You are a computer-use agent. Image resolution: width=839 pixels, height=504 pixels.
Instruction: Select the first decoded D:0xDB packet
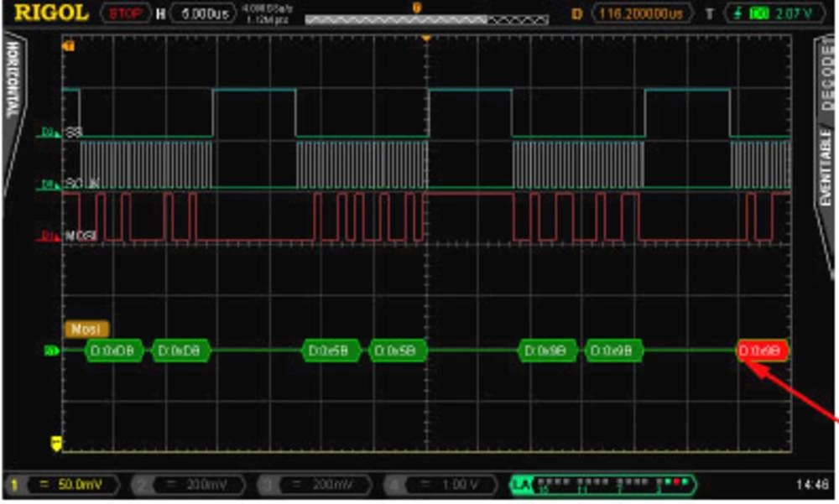(115, 351)
